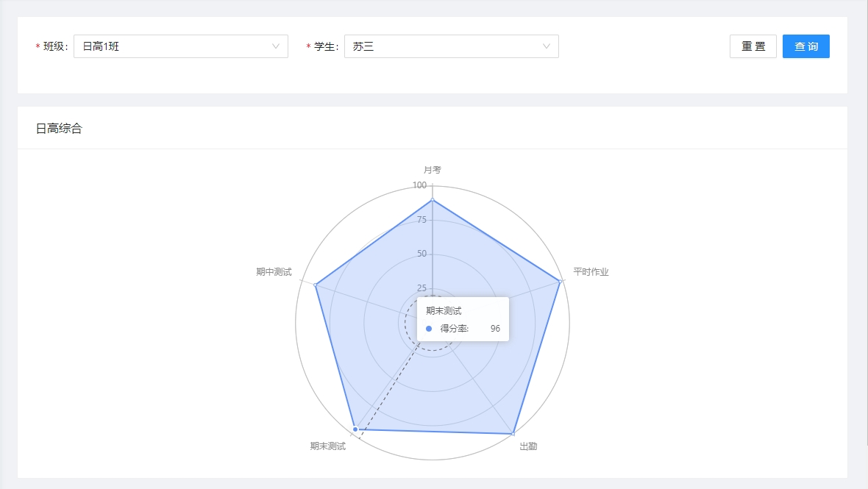
Task: Click the 出勤 data point on radar
Action: 513,435
